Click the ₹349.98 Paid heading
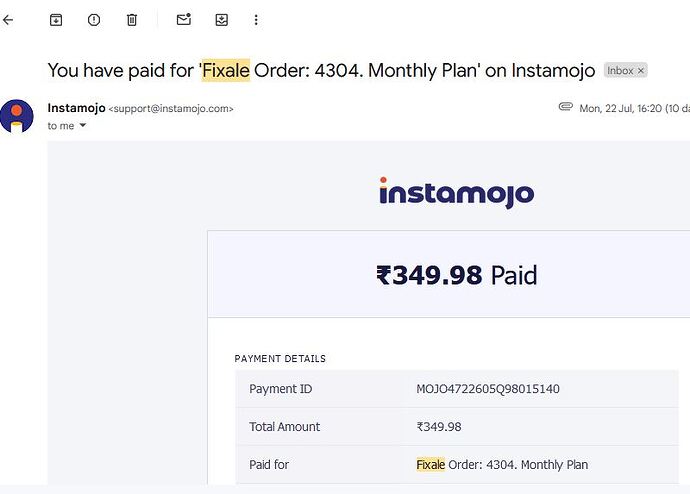This screenshot has width=690, height=494. (x=457, y=275)
